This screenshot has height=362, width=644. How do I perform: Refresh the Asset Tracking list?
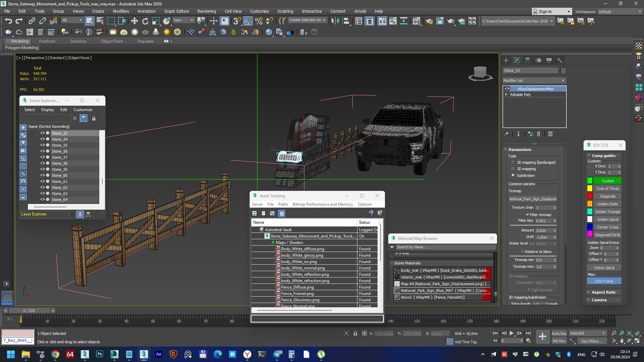pos(254,213)
